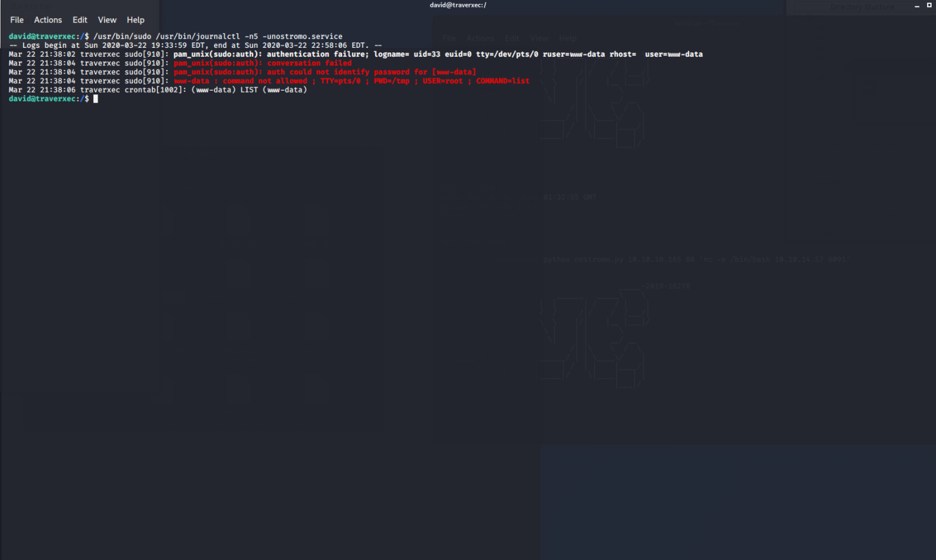Open the Help menu

(x=135, y=20)
